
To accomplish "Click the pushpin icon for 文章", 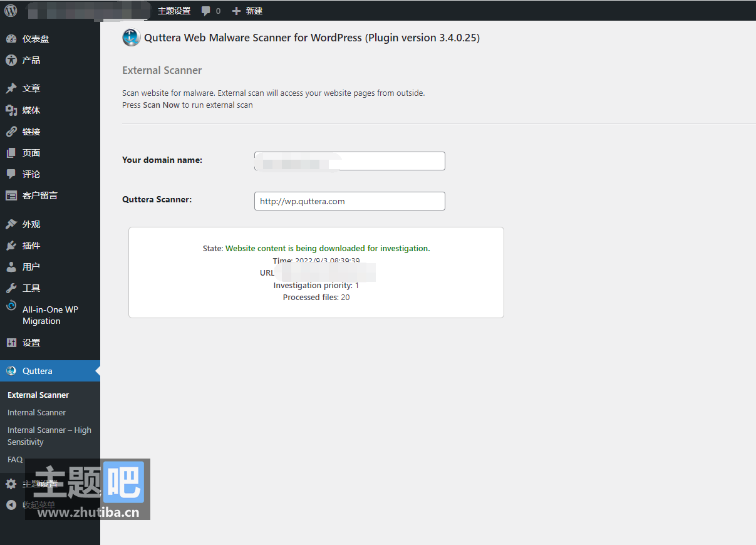I will (x=11, y=88).
